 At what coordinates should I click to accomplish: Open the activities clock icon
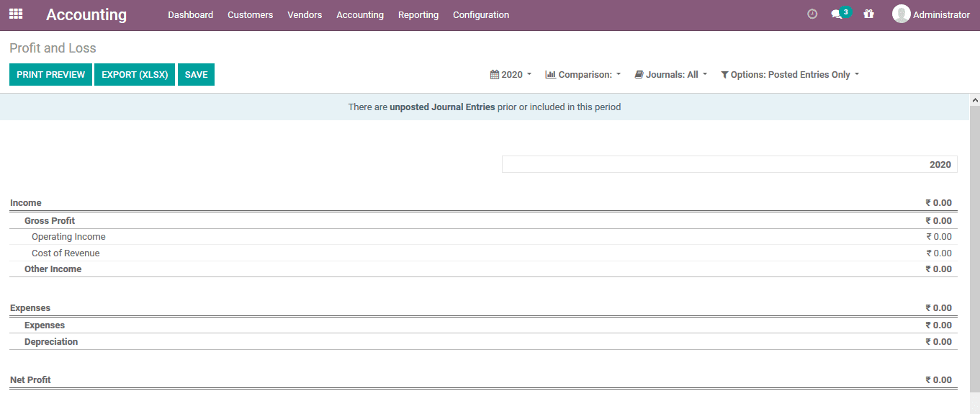click(812, 14)
